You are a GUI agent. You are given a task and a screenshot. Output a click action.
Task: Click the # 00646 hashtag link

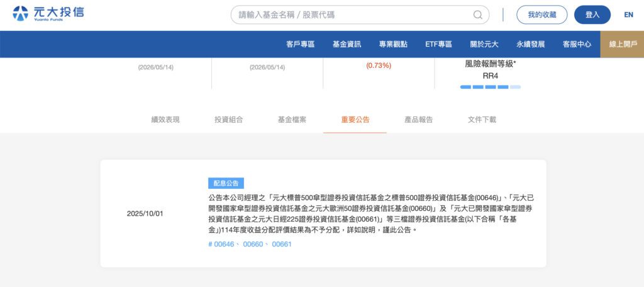click(x=221, y=244)
